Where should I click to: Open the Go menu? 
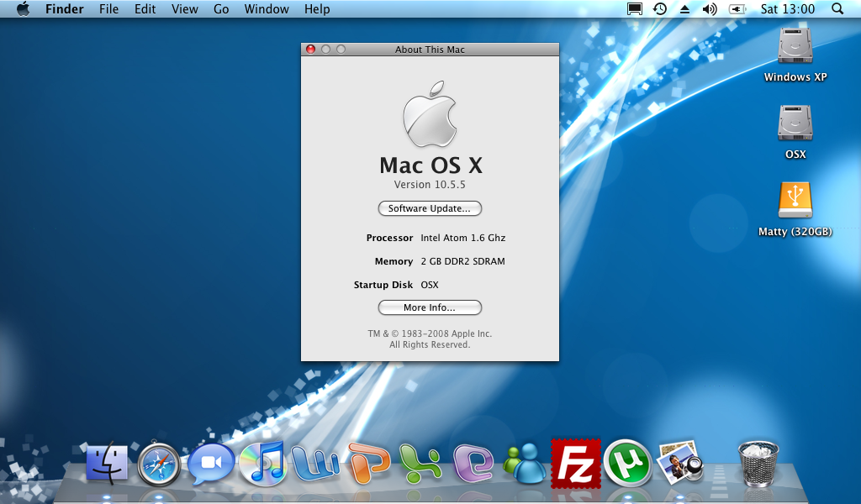(x=221, y=9)
